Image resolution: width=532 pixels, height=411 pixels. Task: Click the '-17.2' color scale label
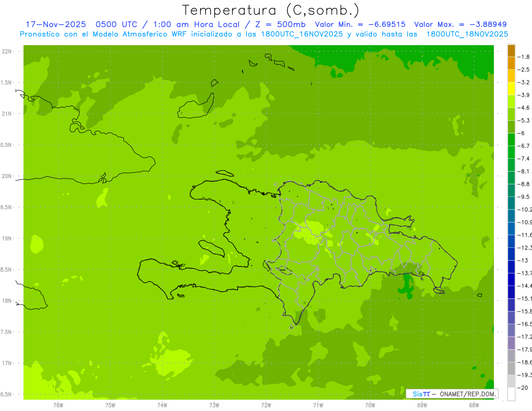(525, 337)
